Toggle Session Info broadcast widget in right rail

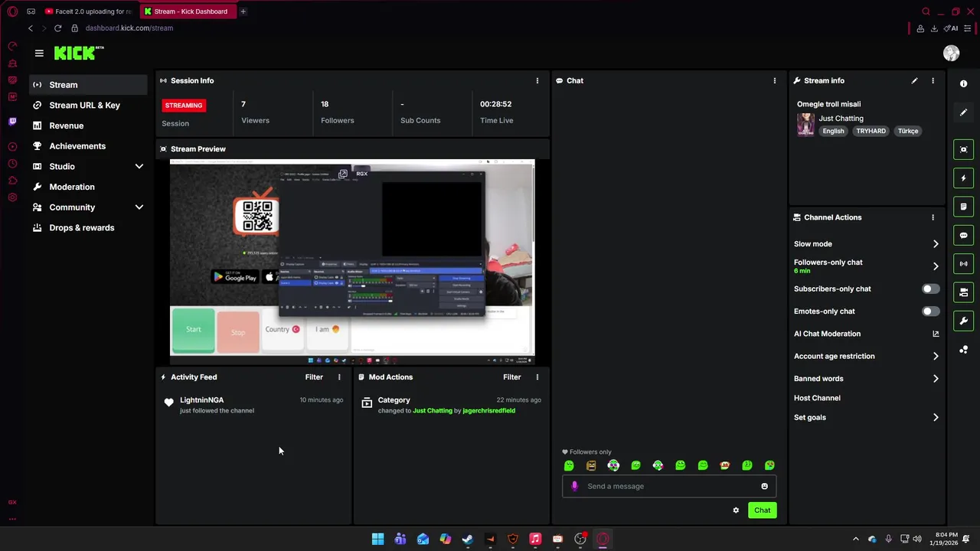tap(963, 264)
